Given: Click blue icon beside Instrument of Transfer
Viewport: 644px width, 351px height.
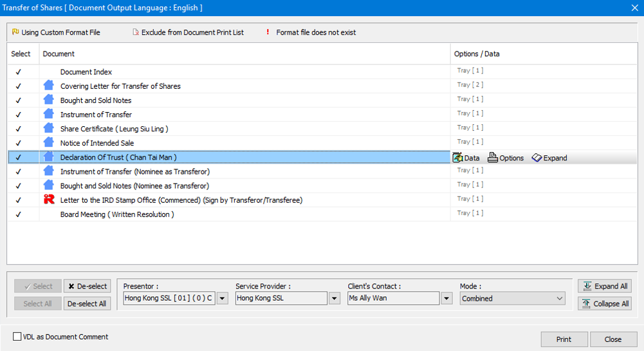Looking at the screenshot, I should [48, 114].
